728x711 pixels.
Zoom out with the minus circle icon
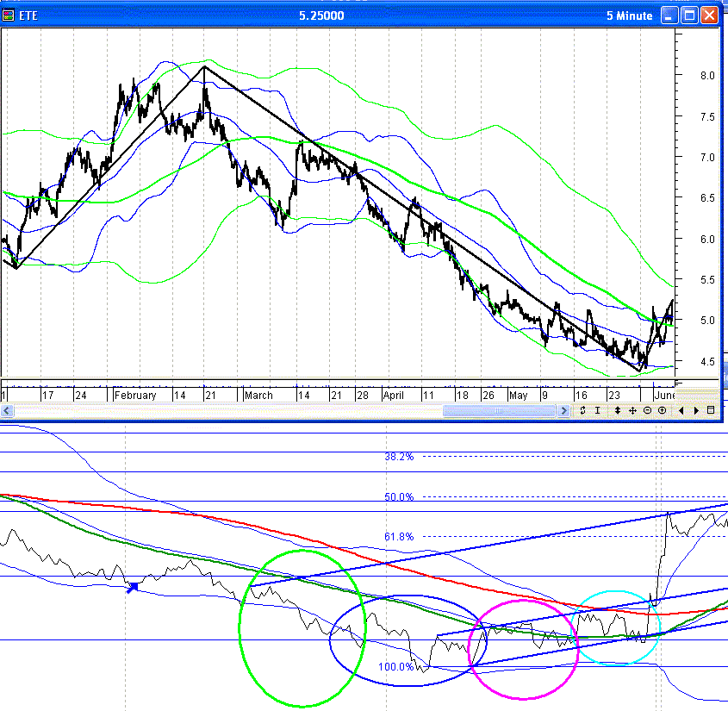(647, 410)
